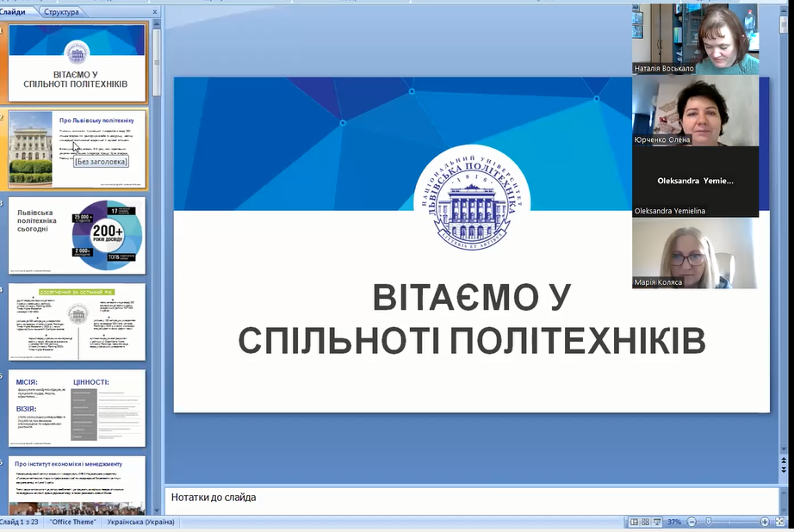The image size is (794, 532).
Task: Click Марія Коляса video tile
Action: (x=695, y=253)
